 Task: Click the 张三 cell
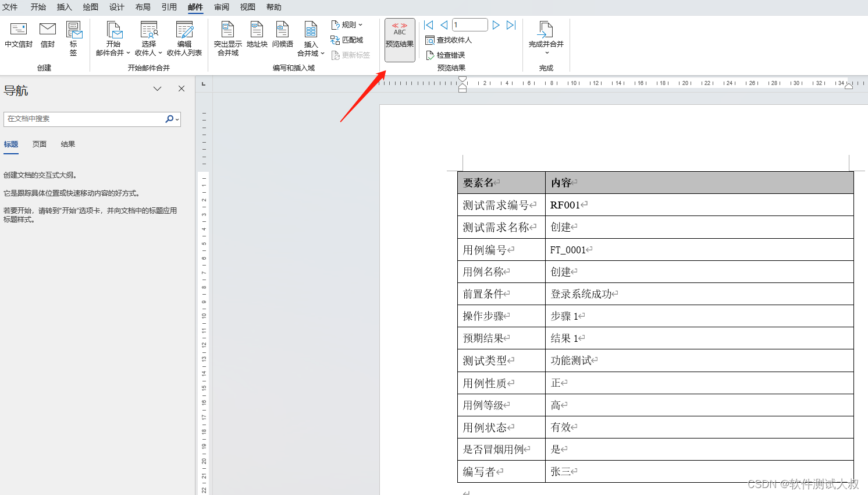pos(699,472)
